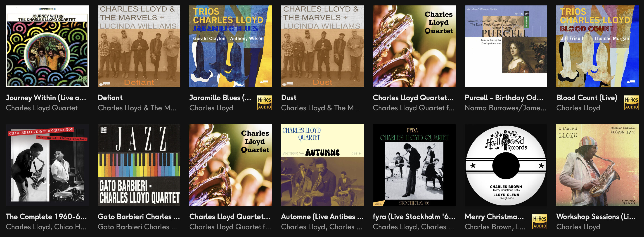This screenshot has height=237, width=644.
Task: Open artist link 'Charles Lloyd Quartet' under Journey Within
Action: (x=42, y=108)
